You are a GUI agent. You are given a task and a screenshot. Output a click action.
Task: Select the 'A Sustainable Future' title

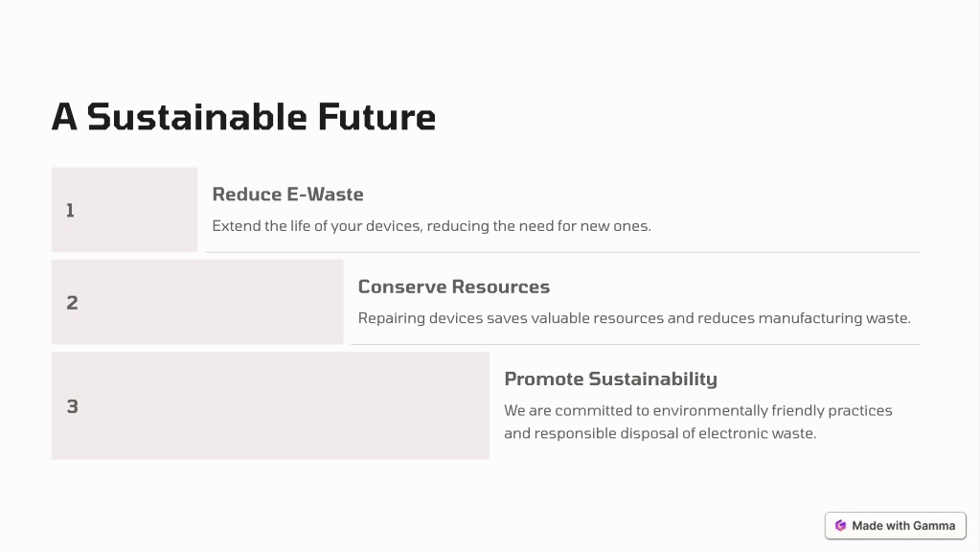tap(243, 117)
